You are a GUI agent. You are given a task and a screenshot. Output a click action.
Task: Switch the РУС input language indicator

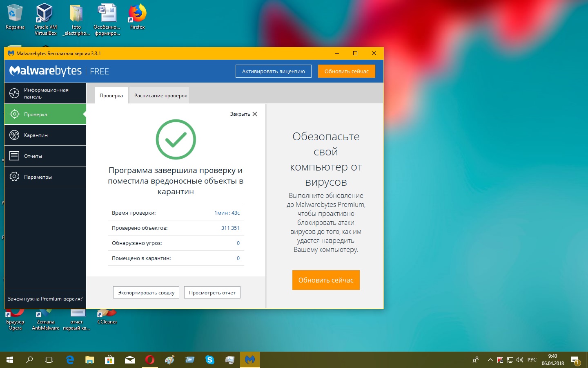532,360
